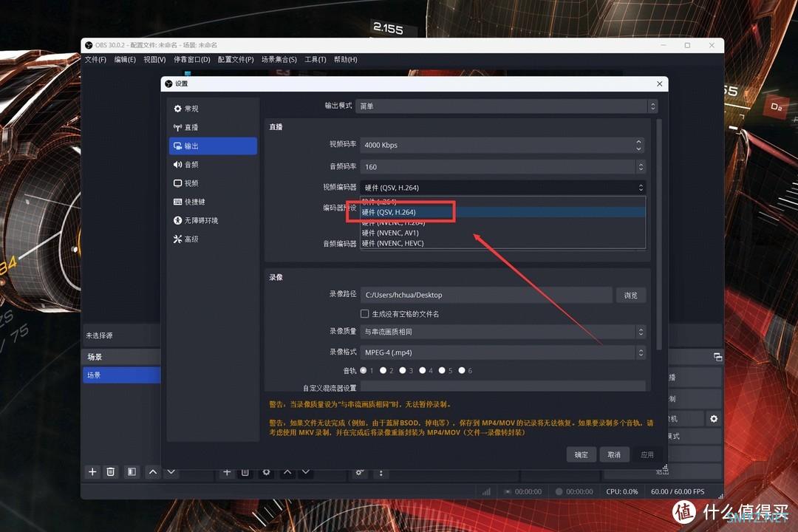The height and width of the screenshot is (532, 798).
Task: Open the 直播 (Stream) settings page
Action: point(213,127)
